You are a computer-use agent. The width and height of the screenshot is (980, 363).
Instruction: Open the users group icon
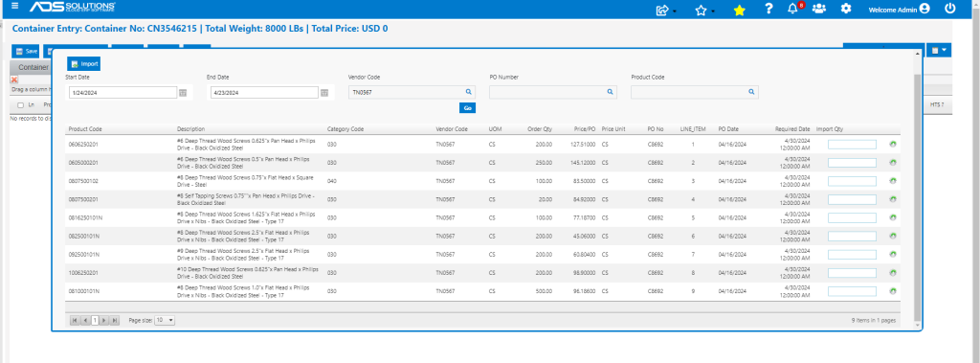coord(819,9)
